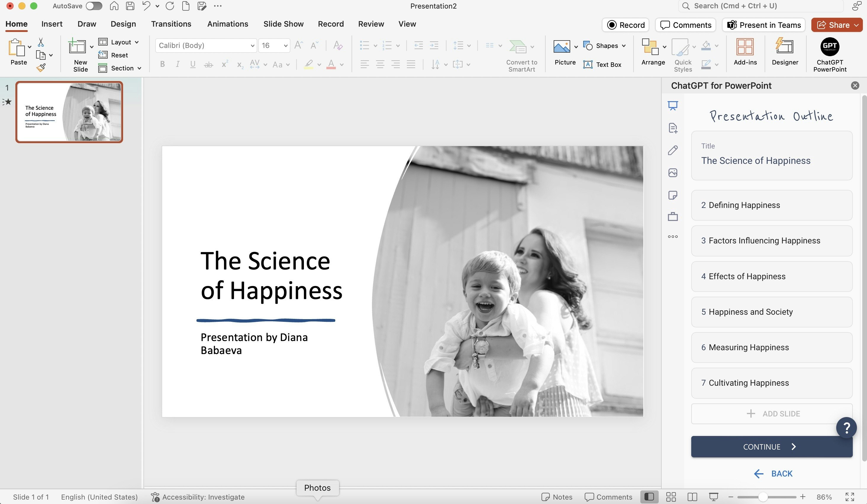Align text left

coord(365,64)
